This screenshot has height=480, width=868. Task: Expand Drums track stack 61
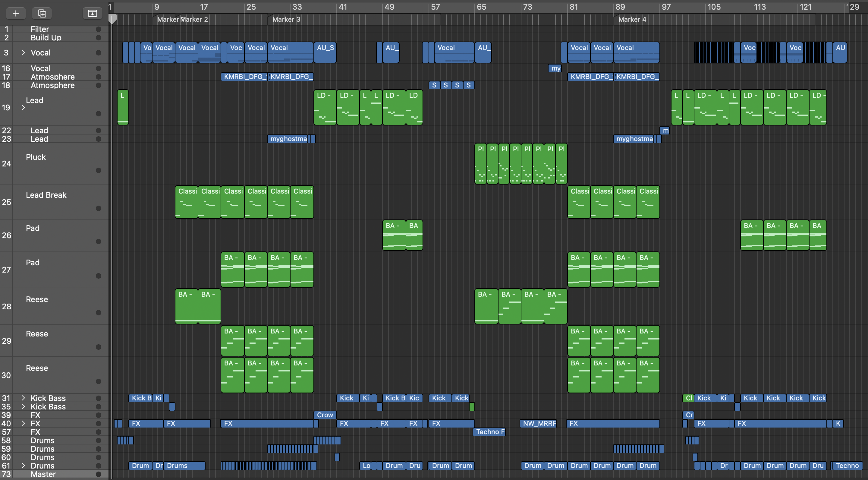[23, 465]
